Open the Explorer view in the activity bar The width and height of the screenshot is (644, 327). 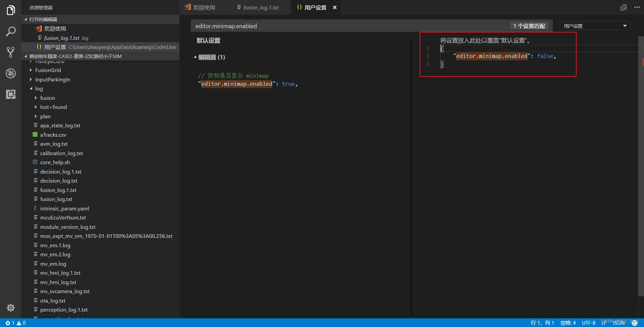(x=10, y=10)
